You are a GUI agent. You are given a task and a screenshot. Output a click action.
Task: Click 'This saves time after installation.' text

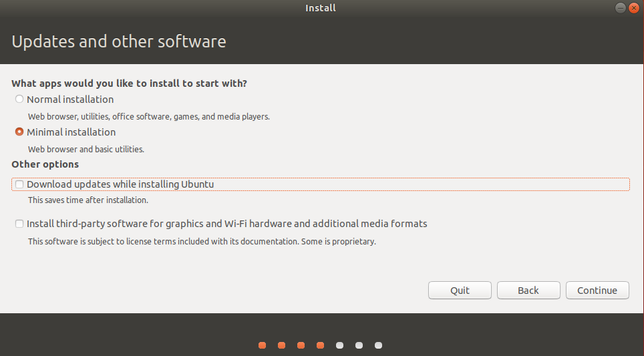88,200
